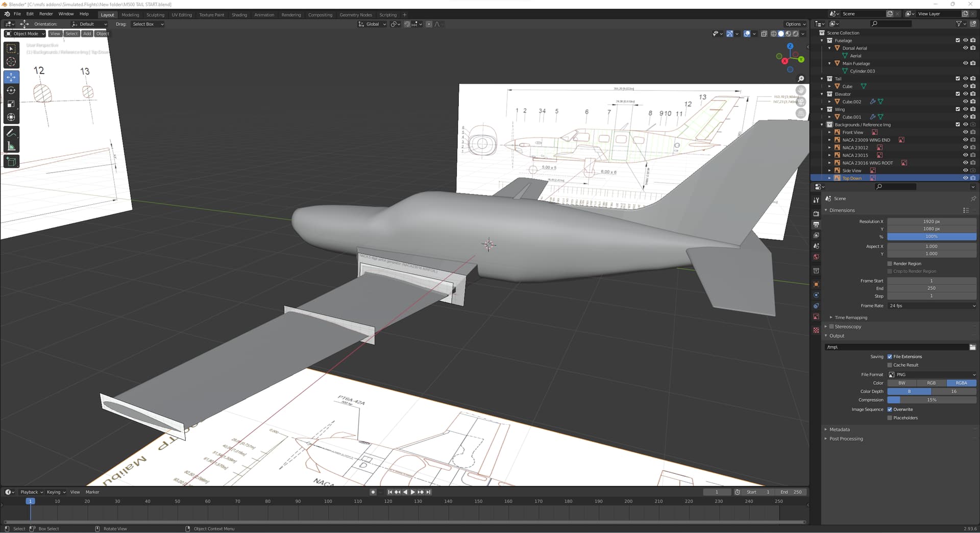Adjust the Compression 15% slider
This screenshot has width=980, height=533.
932,400
